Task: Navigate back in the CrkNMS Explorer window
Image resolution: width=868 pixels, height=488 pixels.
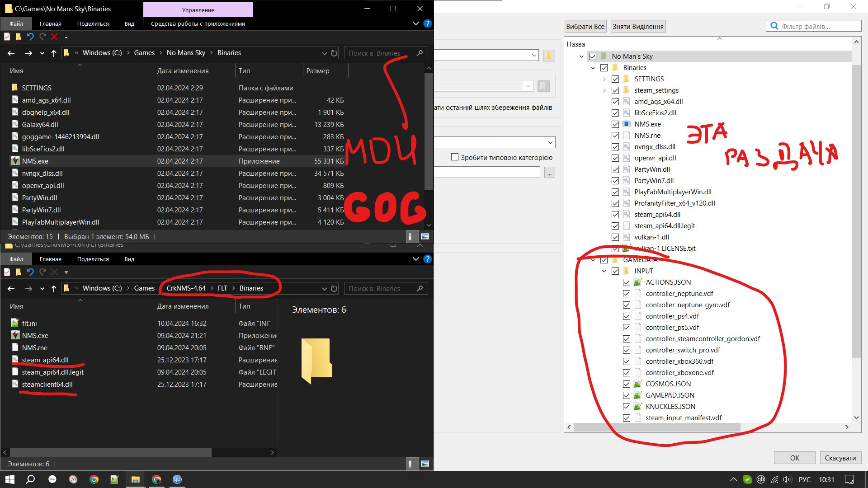Action: tap(11, 288)
